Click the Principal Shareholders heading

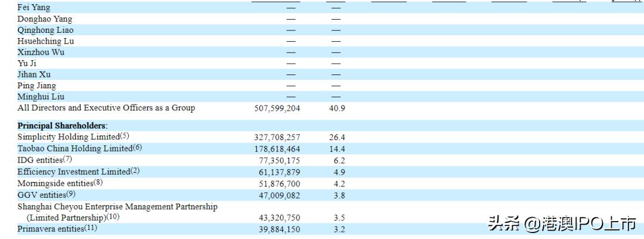click(63, 126)
